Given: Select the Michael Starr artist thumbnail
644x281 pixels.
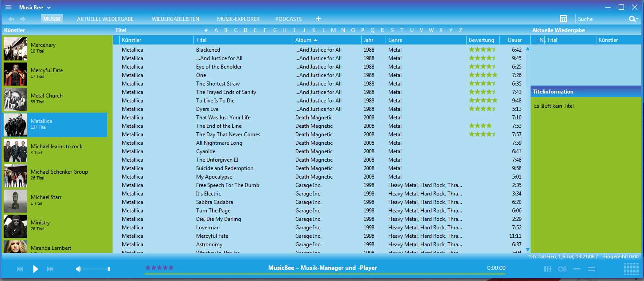Looking at the screenshot, I should click(15, 201).
